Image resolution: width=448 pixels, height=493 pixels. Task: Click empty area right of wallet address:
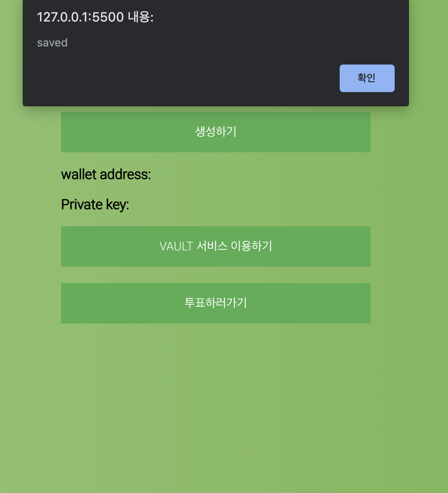coord(261,175)
